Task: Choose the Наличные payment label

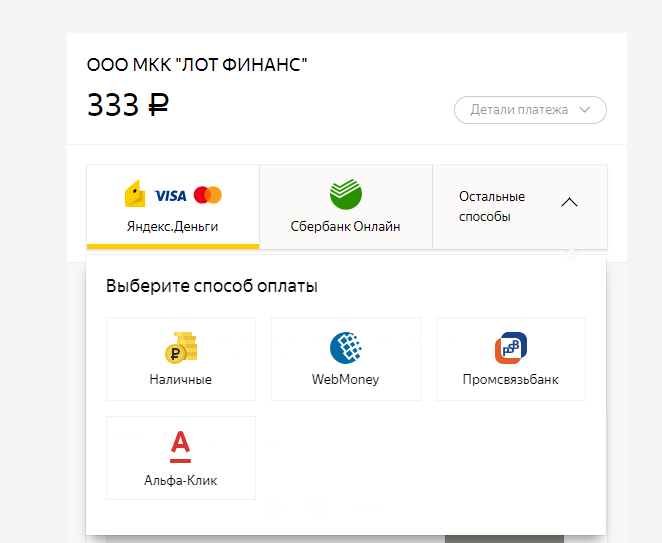Action: click(181, 380)
